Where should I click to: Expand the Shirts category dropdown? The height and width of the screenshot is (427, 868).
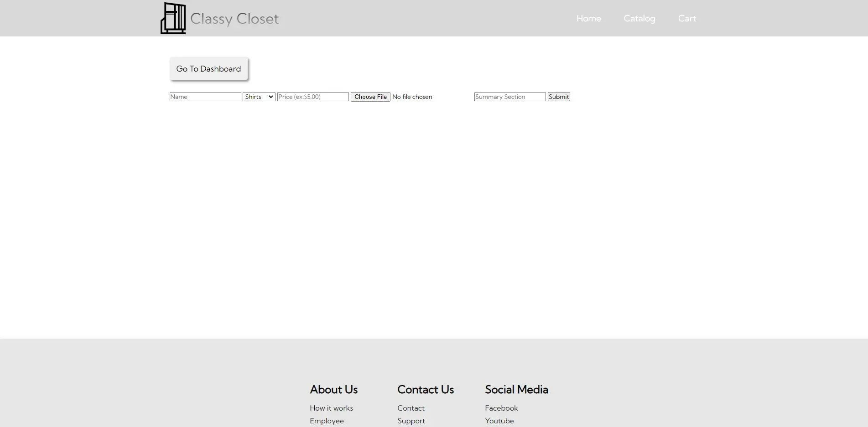point(259,97)
